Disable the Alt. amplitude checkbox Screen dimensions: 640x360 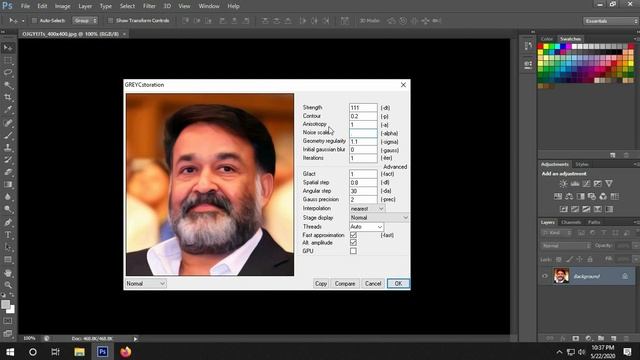(x=353, y=242)
